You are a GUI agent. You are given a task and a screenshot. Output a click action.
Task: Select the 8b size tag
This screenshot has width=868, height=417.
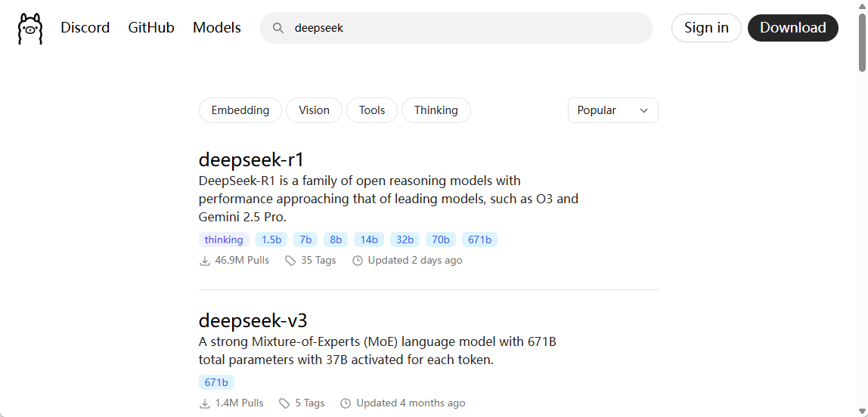point(336,239)
